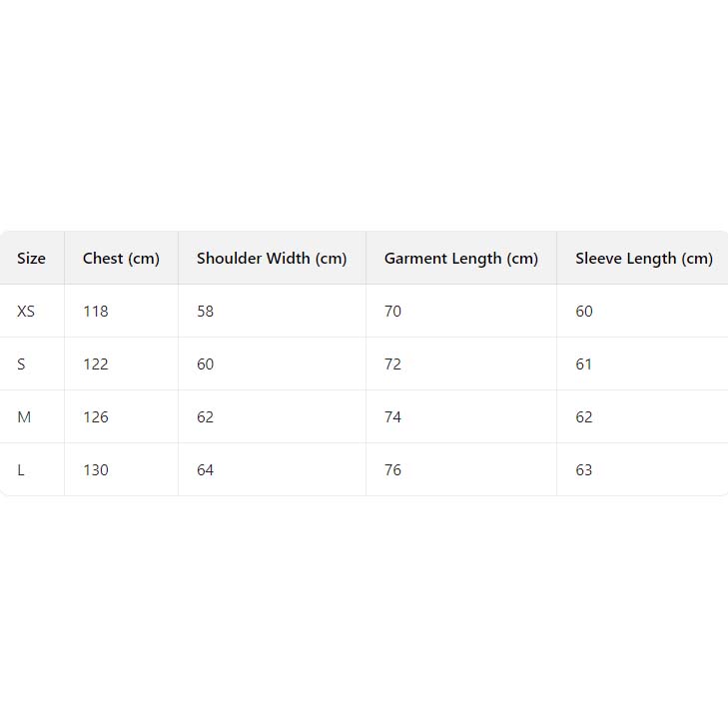
Task: Click shoulder width value 64
Action: click(x=206, y=470)
